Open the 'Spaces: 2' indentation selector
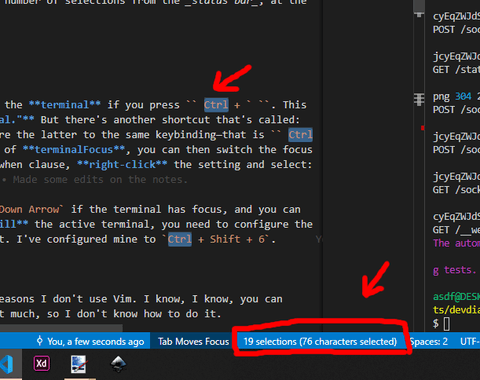 (x=429, y=341)
